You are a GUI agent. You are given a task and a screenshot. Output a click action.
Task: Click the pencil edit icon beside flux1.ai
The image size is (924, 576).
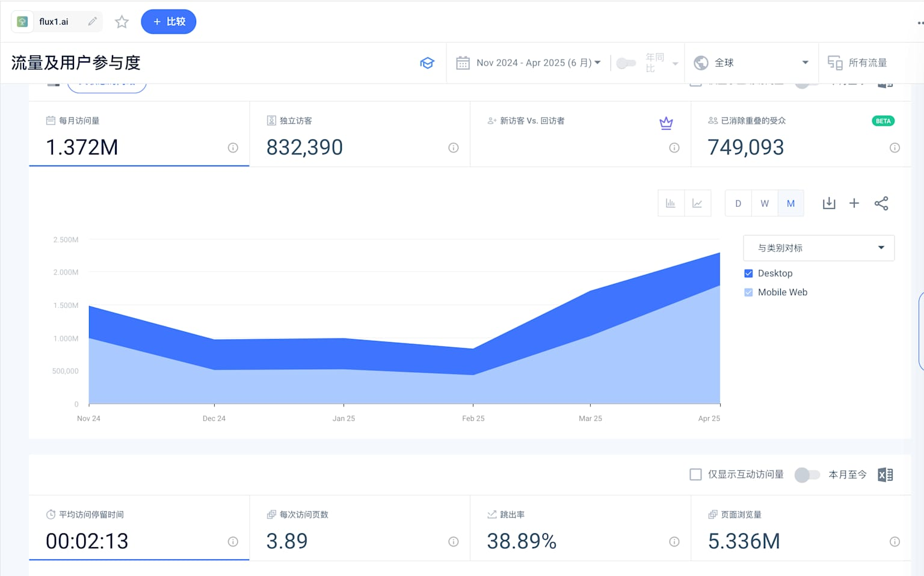pyautogui.click(x=92, y=22)
